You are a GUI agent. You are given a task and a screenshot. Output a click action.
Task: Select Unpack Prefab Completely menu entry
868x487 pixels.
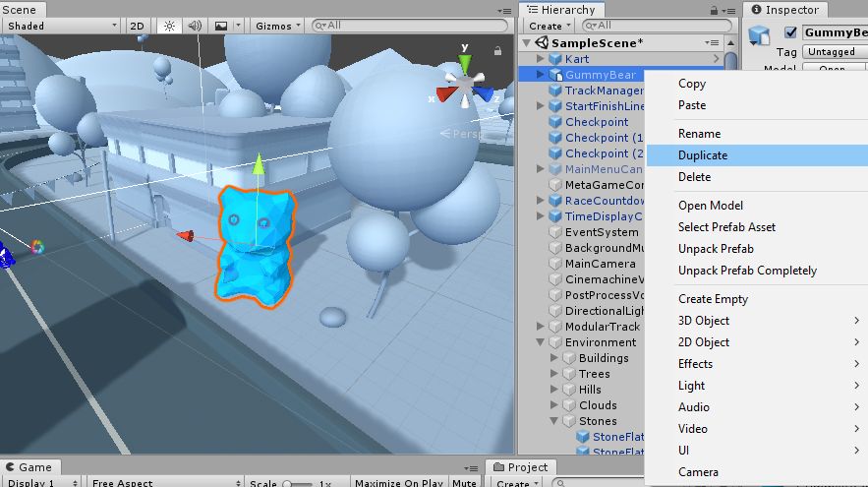pyautogui.click(x=747, y=271)
